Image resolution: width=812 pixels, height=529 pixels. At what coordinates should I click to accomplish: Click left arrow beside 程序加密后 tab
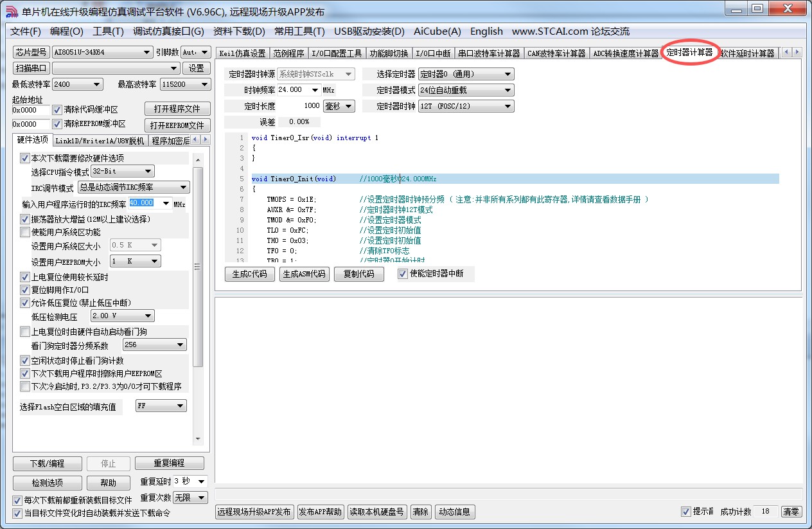196,139
